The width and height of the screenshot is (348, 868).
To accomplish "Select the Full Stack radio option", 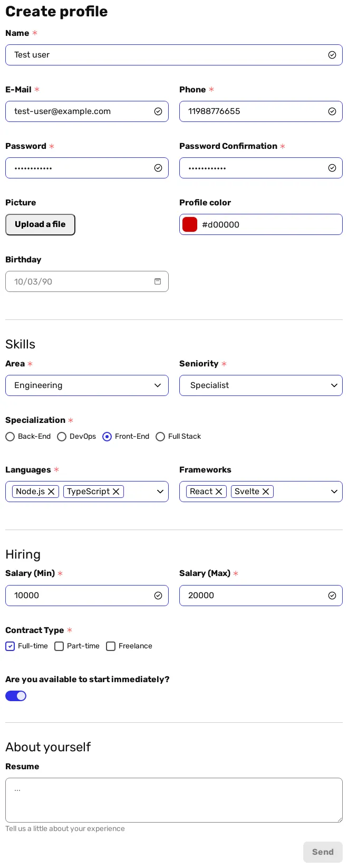I will (x=160, y=437).
